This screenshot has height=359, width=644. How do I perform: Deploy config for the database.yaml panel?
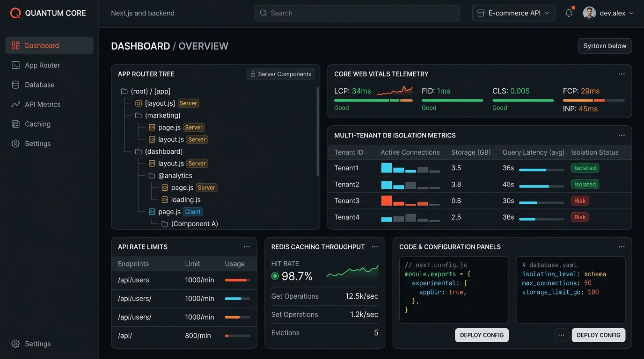coord(599,335)
